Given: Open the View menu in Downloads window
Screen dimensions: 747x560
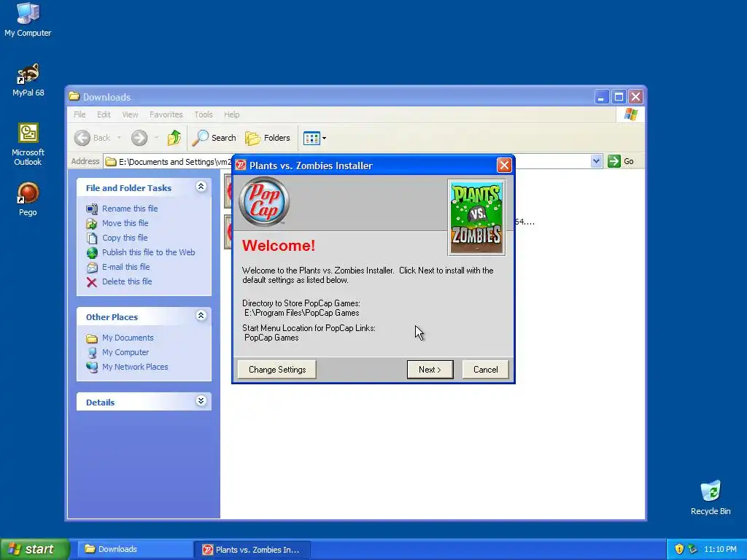Looking at the screenshot, I should point(130,114).
